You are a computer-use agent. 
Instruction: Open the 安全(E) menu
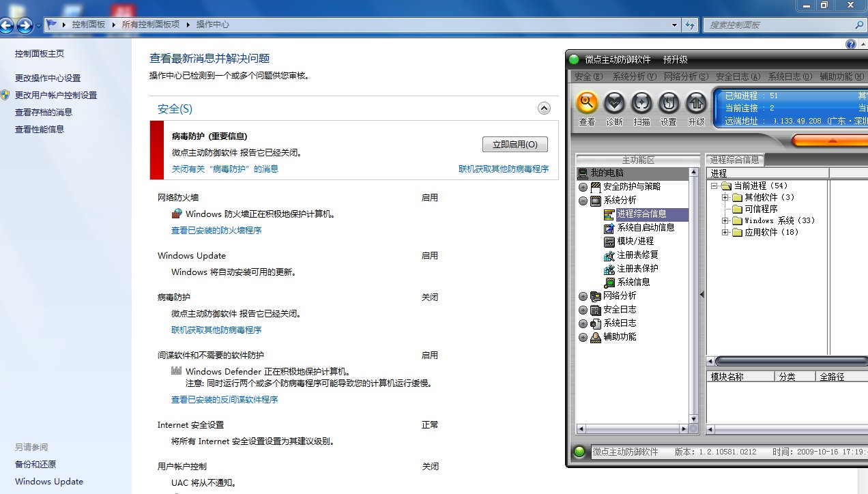589,77
